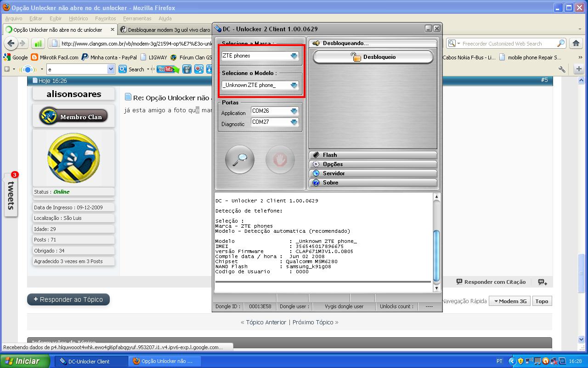
Task: Open Firefox Histórico menu
Action: tap(79, 18)
